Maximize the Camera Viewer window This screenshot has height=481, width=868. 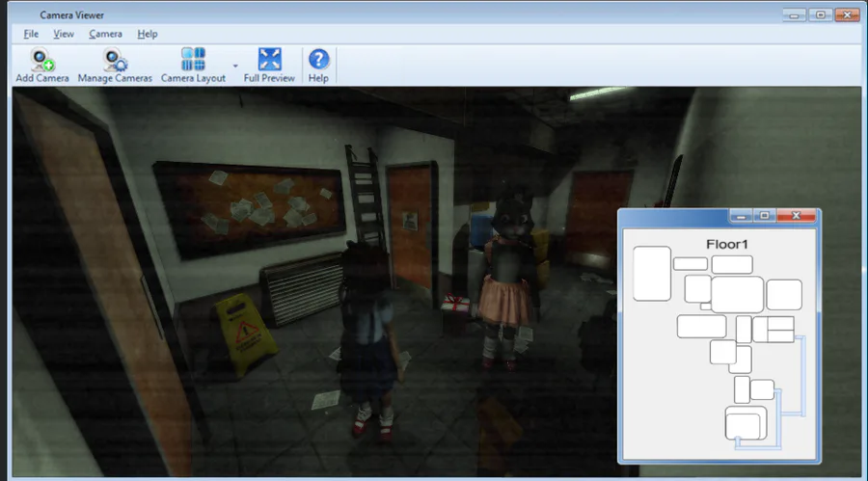(x=821, y=15)
